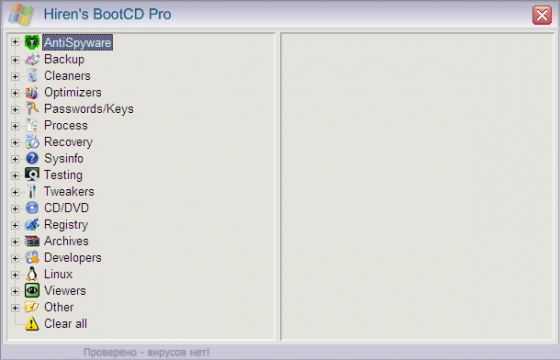Image resolution: width=560 pixels, height=360 pixels.
Task: Click the Tweakers tools icon
Action: point(32,191)
